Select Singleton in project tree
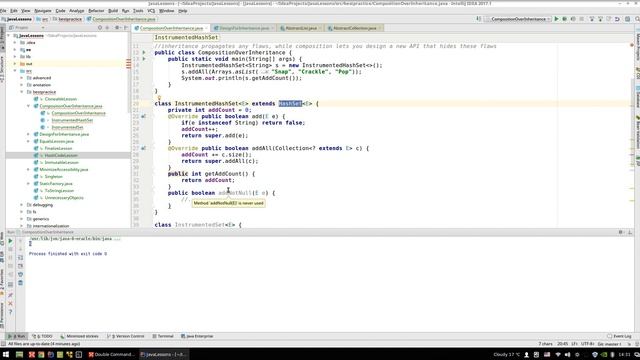The width and height of the screenshot is (640, 360). pyautogui.click(x=53, y=177)
